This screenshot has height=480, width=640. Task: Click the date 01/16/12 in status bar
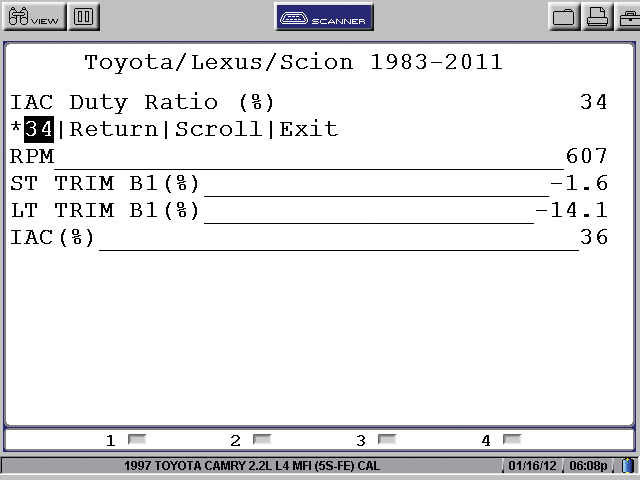click(x=532, y=466)
